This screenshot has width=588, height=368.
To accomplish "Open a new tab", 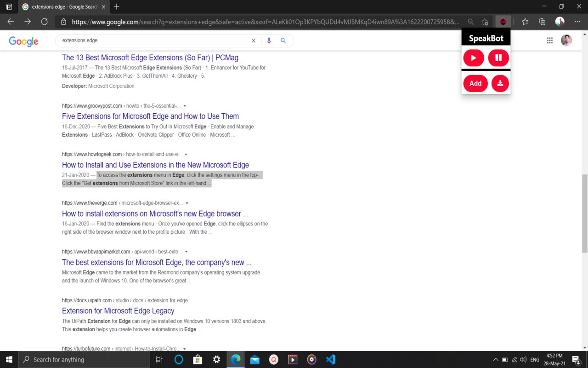I will (x=117, y=6).
